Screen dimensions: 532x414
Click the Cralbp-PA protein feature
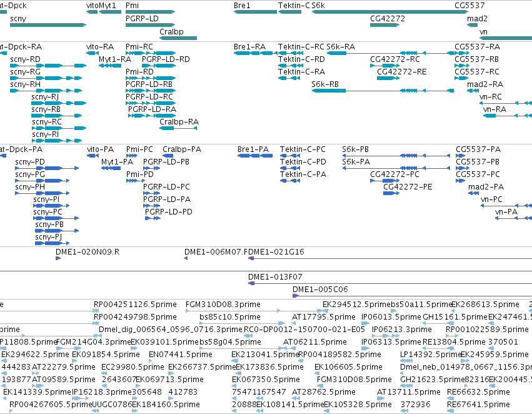pos(168,156)
